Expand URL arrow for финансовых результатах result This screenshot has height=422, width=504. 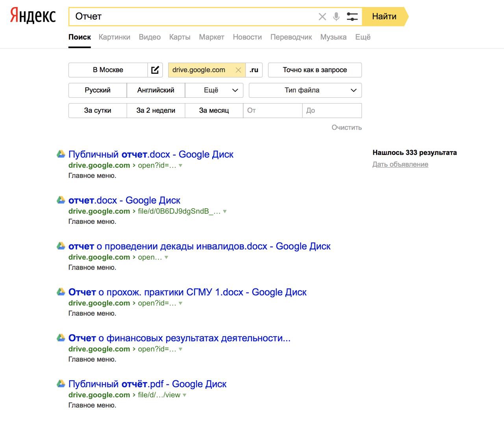pyautogui.click(x=181, y=349)
